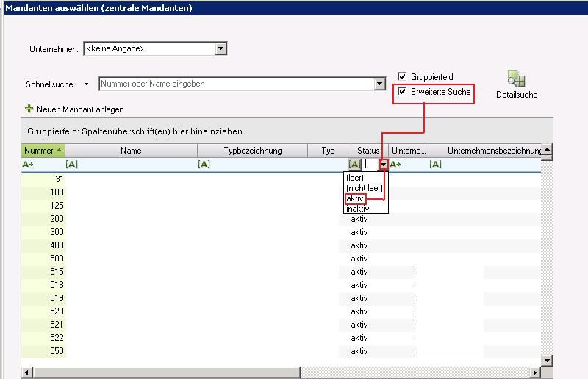Screen dimensions: 588x379
Task: Select row with Nummer 400
Action: (x=281, y=245)
